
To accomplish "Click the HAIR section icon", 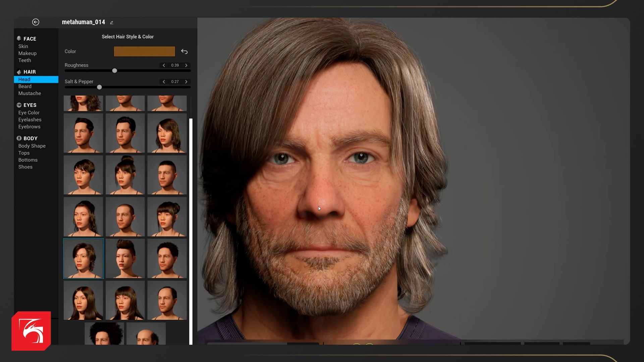I will coord(19,72).
